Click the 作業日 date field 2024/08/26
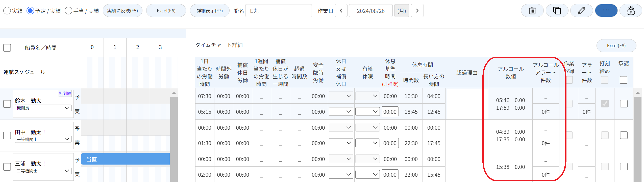644x182 pixels. click(x=370, y=11)
